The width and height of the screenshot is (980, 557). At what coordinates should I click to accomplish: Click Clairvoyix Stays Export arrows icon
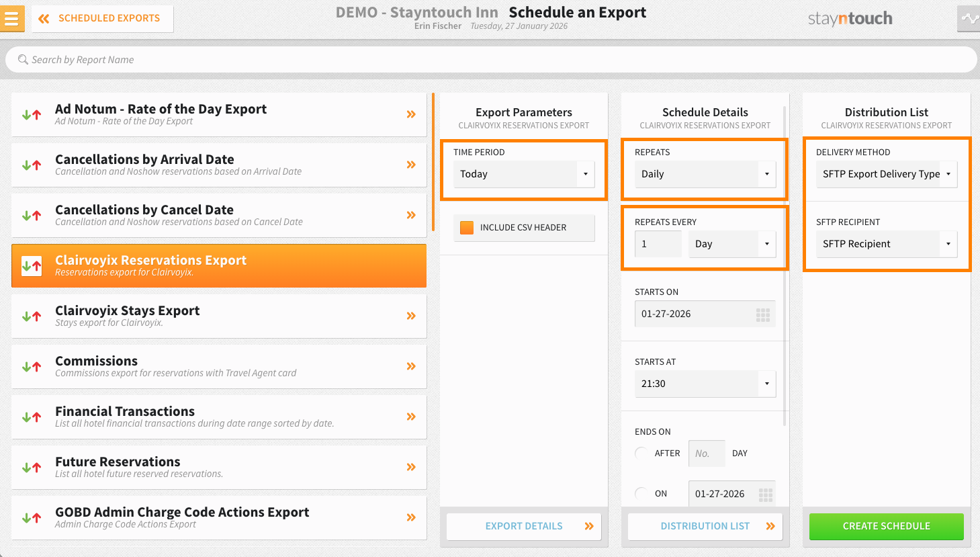[x=32, y=316]
